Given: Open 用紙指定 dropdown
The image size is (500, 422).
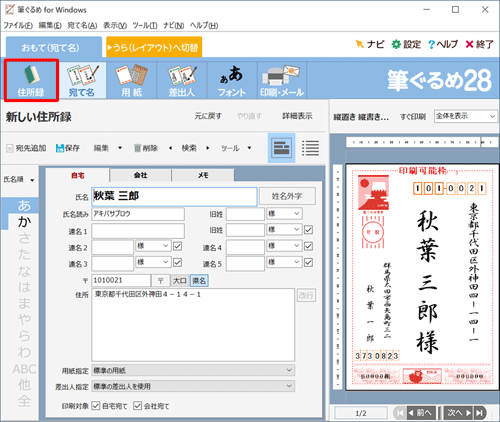Looking at the screenshot, I should (193, 370).
